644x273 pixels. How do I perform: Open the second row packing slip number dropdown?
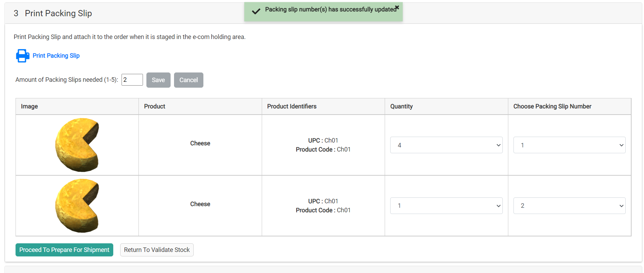point(569,206)
